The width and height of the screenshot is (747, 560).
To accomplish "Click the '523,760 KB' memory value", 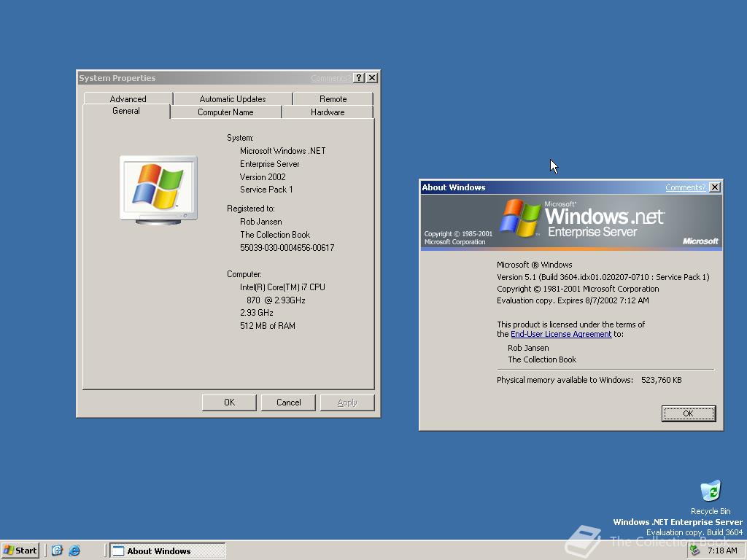I will click(661, 380).
